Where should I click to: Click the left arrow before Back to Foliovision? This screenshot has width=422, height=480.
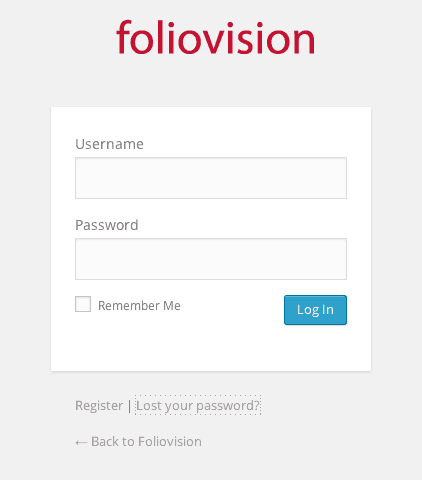(x=81, y=442)
